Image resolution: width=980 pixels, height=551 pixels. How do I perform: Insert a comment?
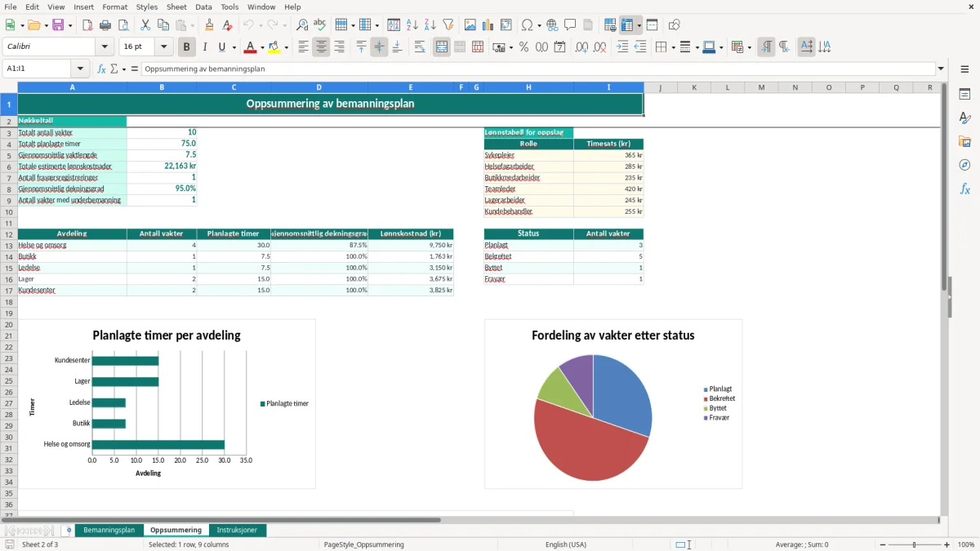click(571, 25)
